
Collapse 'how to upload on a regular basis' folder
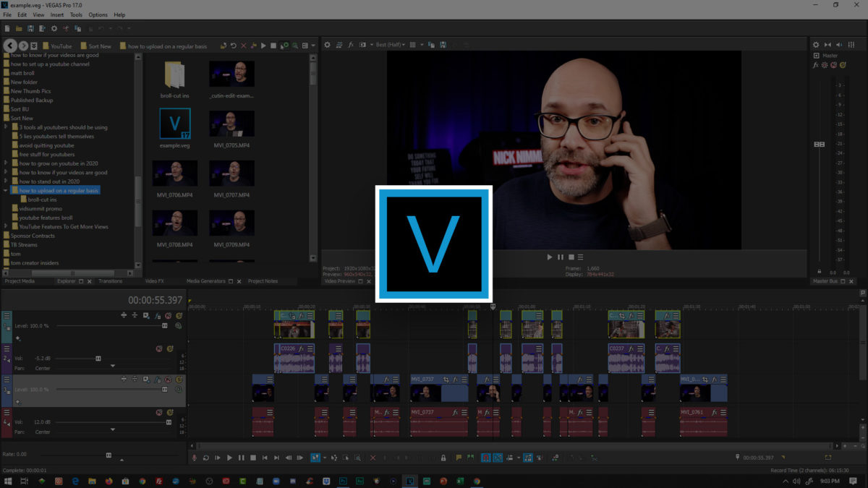click(x=6, y=191)
